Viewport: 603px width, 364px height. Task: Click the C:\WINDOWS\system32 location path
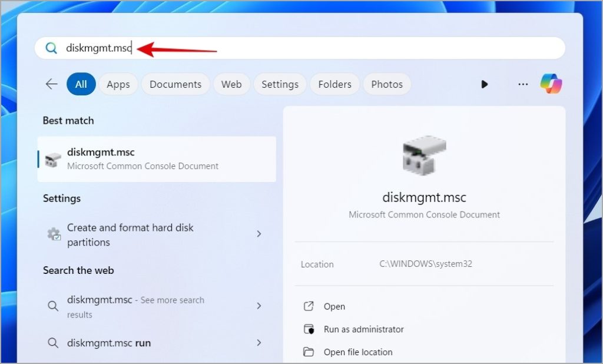point(426,264)
